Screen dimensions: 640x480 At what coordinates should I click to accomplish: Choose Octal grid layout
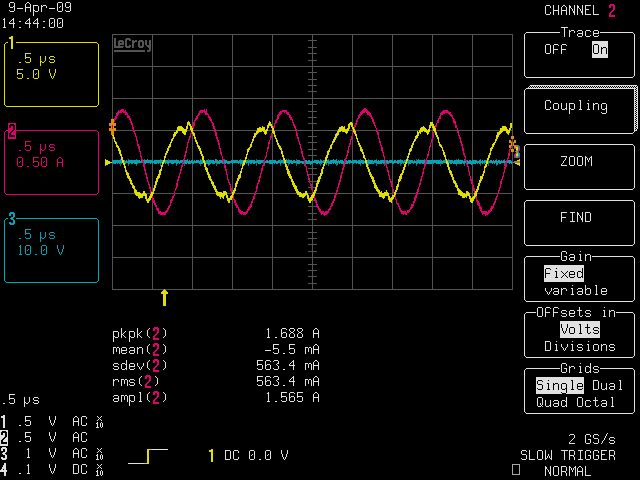point(596,402)
